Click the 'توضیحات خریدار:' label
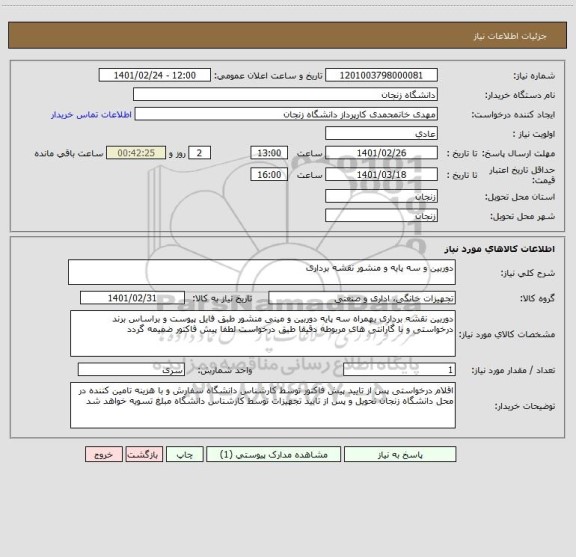This screenshot has height=557, width=576. tap(525, 406)
